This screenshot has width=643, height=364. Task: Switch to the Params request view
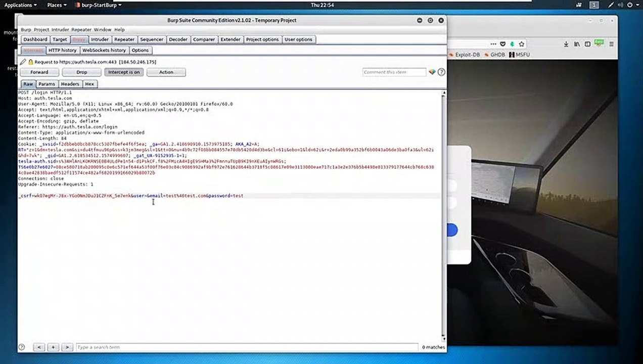pos(47,84)
